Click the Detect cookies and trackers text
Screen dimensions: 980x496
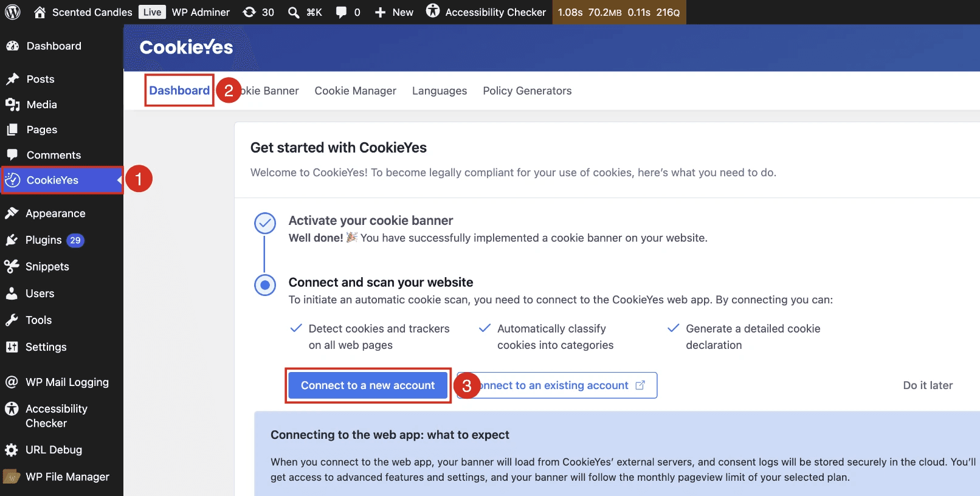379,337
